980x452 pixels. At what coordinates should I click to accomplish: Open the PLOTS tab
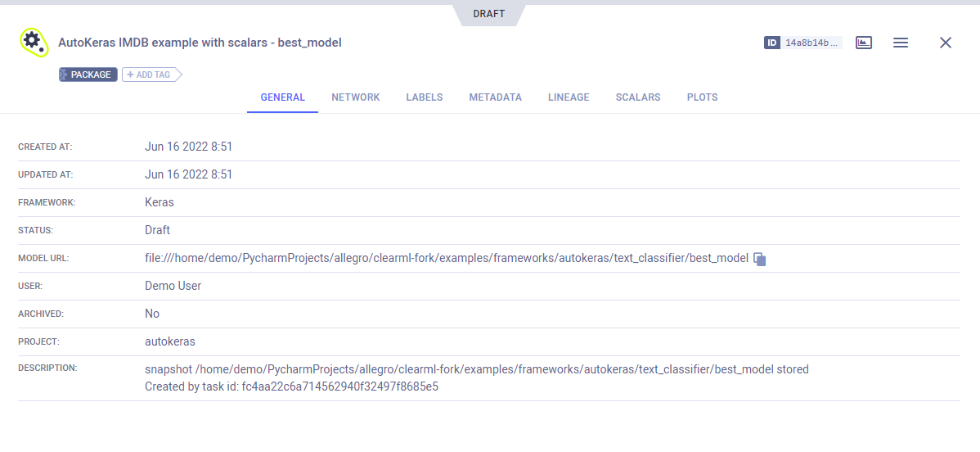702,97
